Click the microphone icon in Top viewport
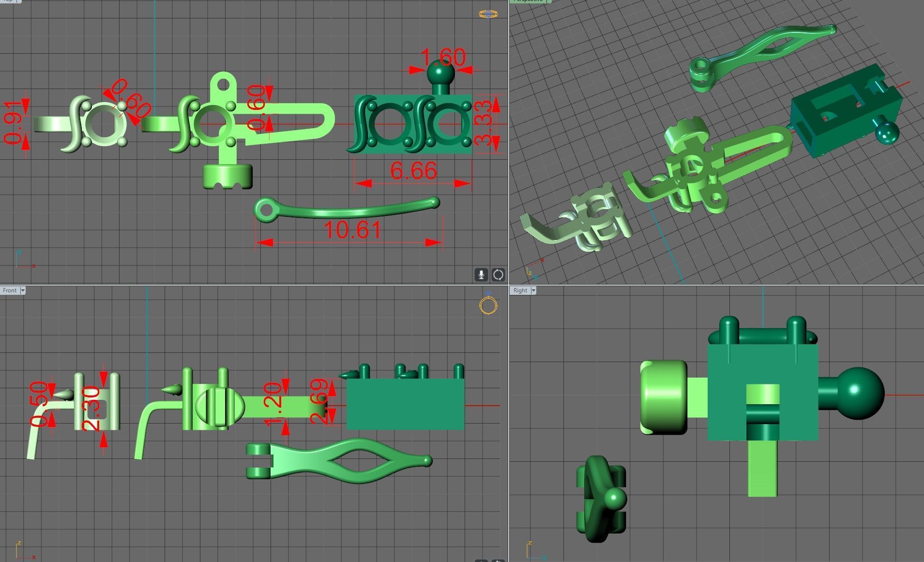This screenshot has height=562, width=924. pyautogui.click(x=481, y=274)
